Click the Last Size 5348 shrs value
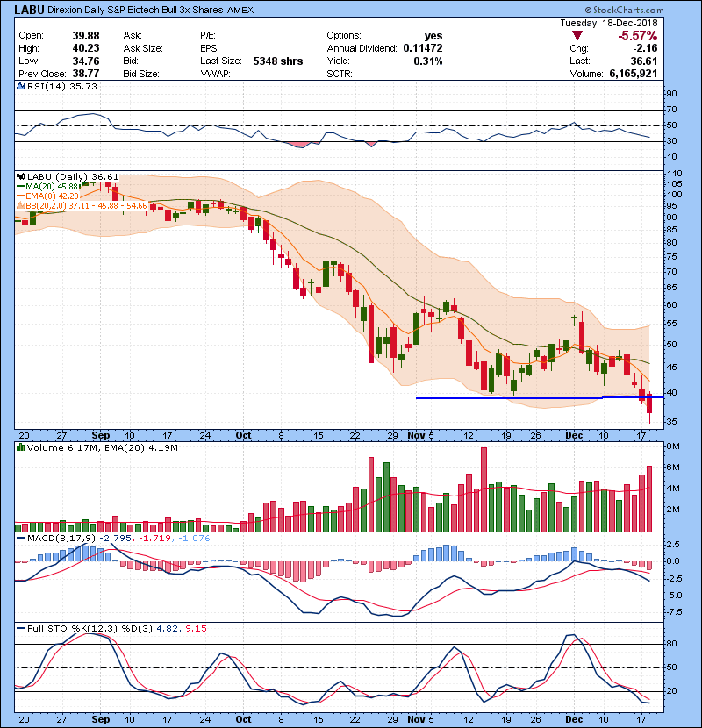 278,61
